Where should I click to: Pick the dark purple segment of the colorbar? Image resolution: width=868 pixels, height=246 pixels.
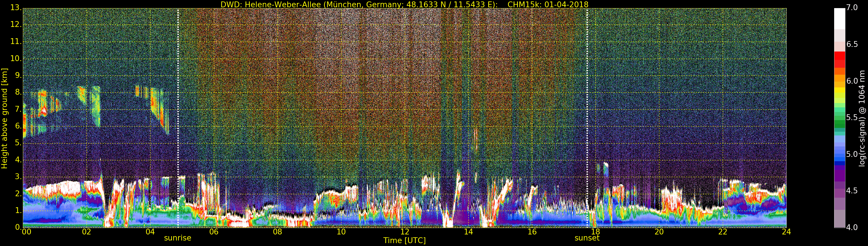tap(839, 174)
